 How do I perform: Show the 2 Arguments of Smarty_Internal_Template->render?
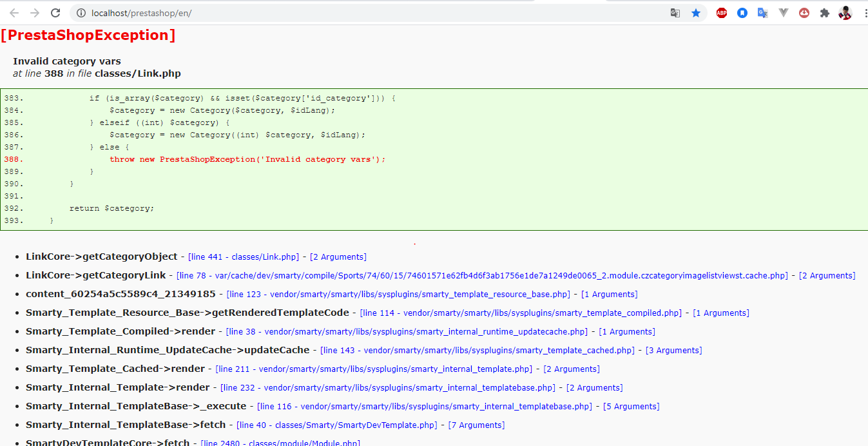coord(593,388)
